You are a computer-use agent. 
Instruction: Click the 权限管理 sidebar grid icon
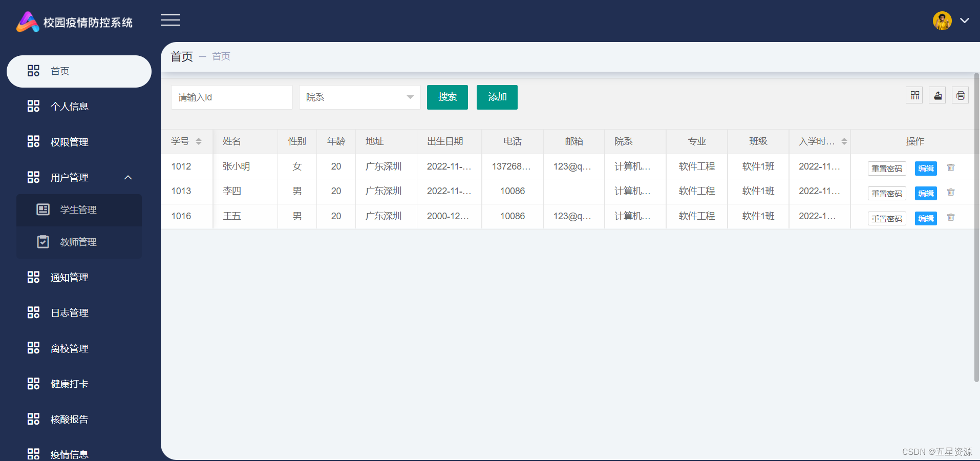[33, 141]
